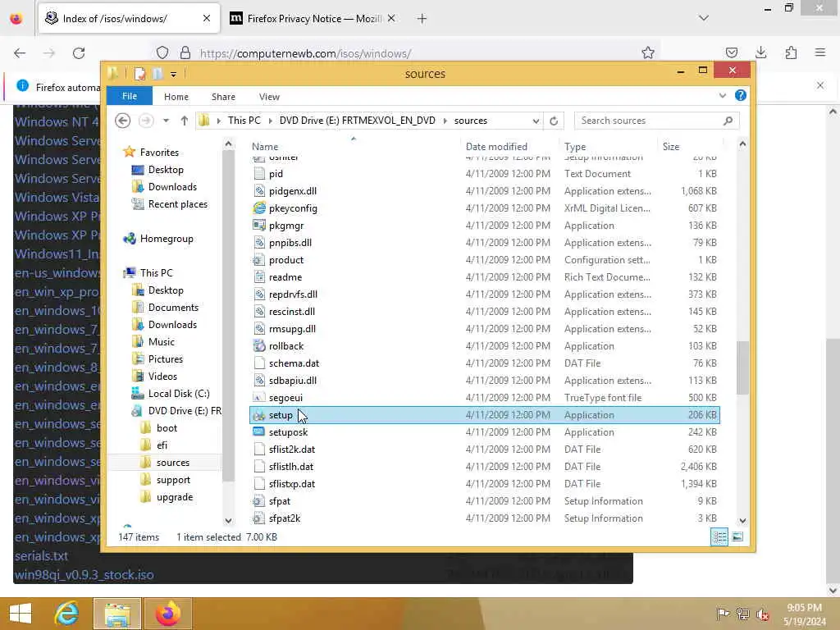This screenshot has height=630, width=840.
Task: Open the Recent locations dropdown arrow
Action: pos(166,121)
